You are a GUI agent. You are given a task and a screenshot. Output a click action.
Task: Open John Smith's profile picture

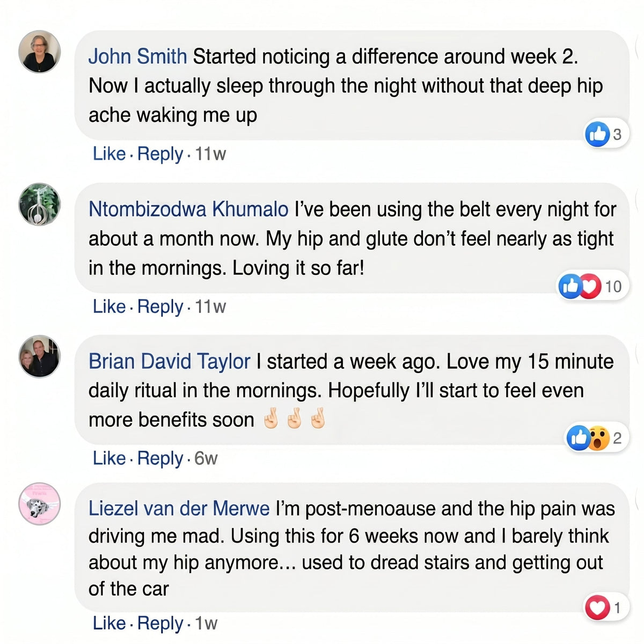click(40, 52)
